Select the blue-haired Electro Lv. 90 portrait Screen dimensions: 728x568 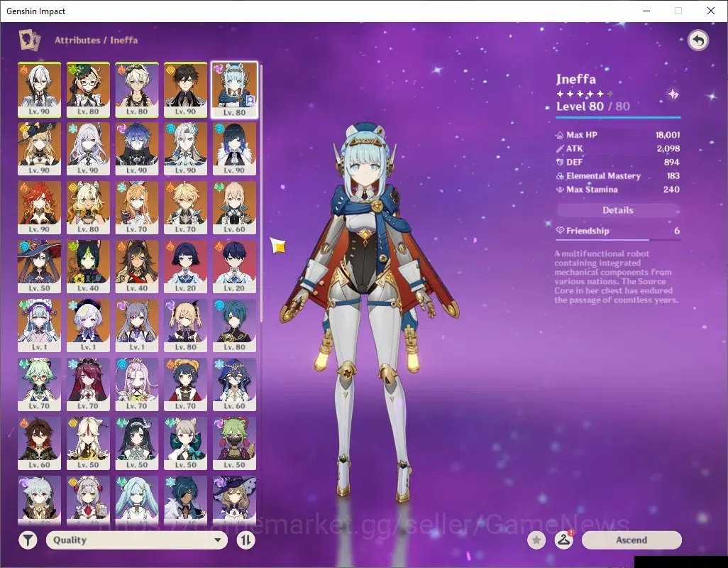137,148
